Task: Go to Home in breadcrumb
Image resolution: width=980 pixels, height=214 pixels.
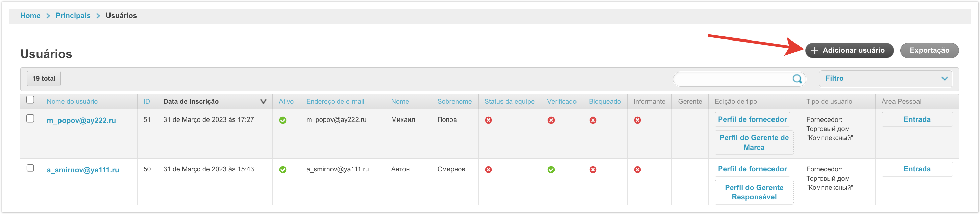Action: pos(30,16)
